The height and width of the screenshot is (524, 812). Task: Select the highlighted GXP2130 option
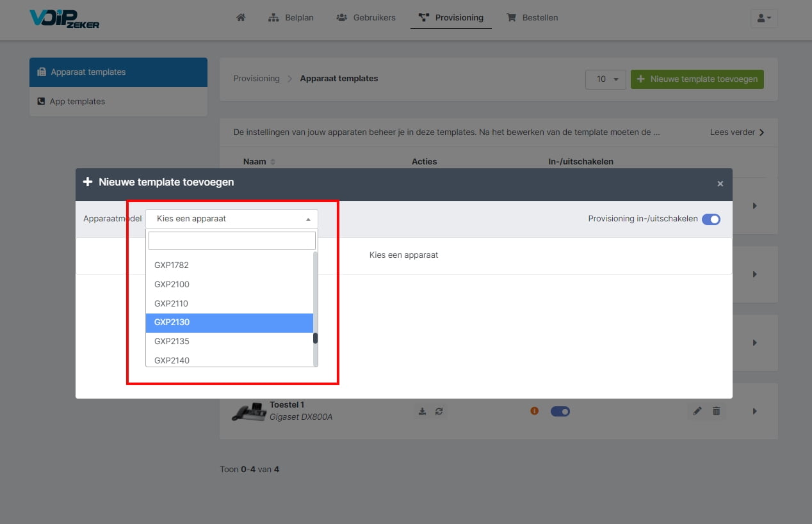[x=229, y=322]
